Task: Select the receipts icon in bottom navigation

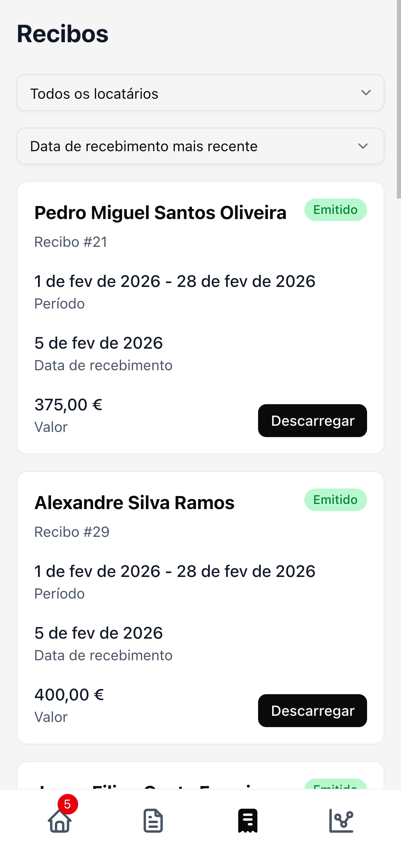Action: click(x=247, y=821)
